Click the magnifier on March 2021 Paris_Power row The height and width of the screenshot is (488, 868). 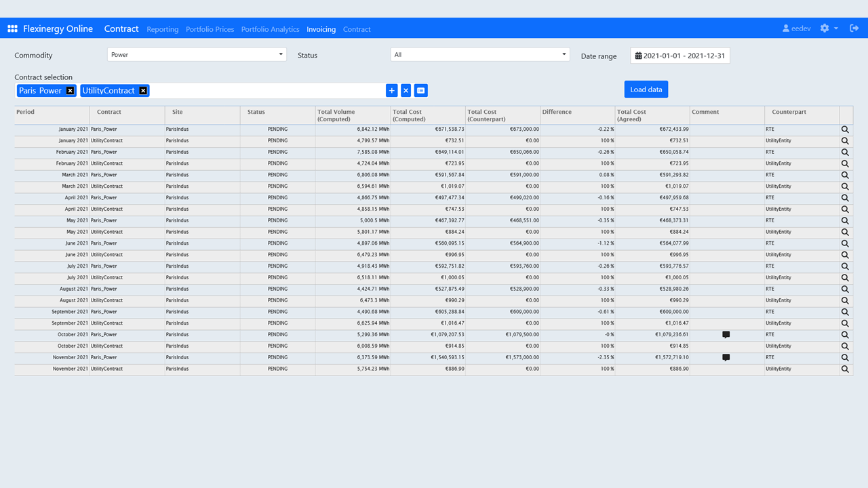tap(845, 175)
